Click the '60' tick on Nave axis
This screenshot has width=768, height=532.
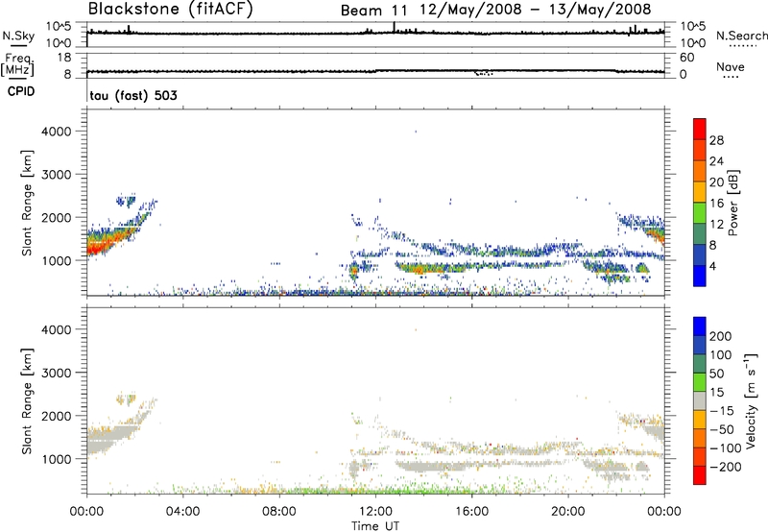[x=686, y=58]
